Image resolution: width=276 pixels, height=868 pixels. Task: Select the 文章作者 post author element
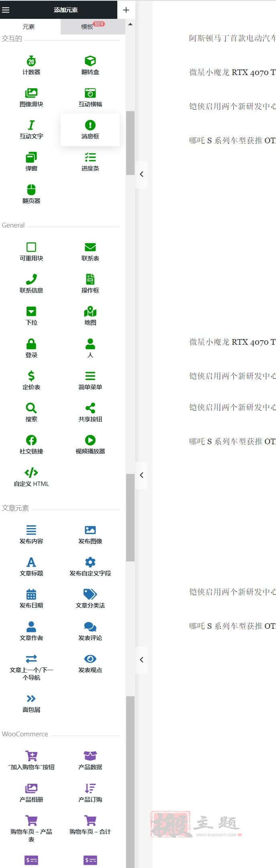click(31, 631)
